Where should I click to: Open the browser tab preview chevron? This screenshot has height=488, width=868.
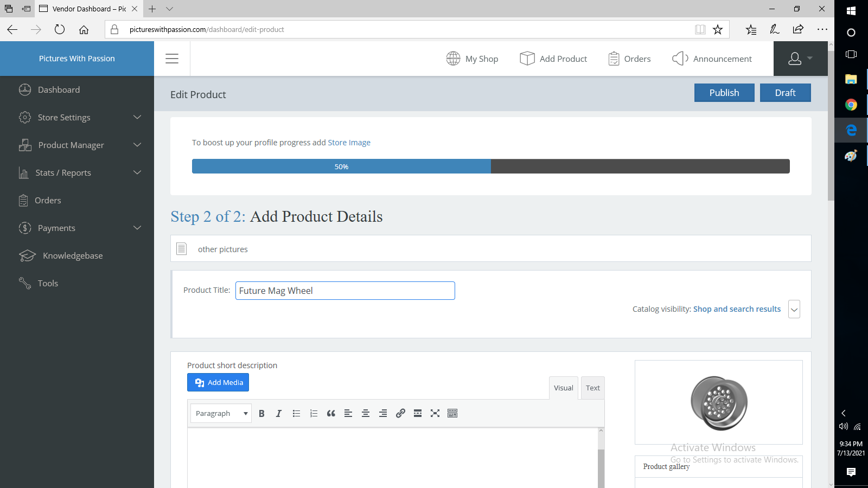click(170, 9)
